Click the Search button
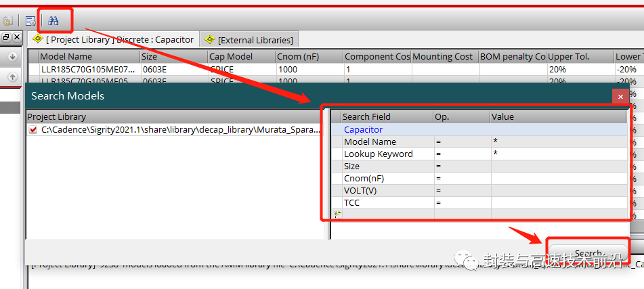Viewport: 644px width, 289px height. (588, 252)
